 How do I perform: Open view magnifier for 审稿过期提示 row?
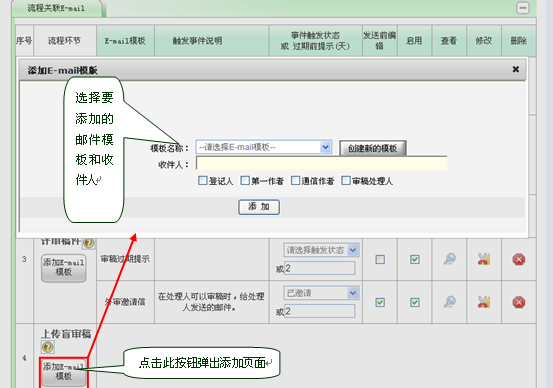tap(449, 259)
